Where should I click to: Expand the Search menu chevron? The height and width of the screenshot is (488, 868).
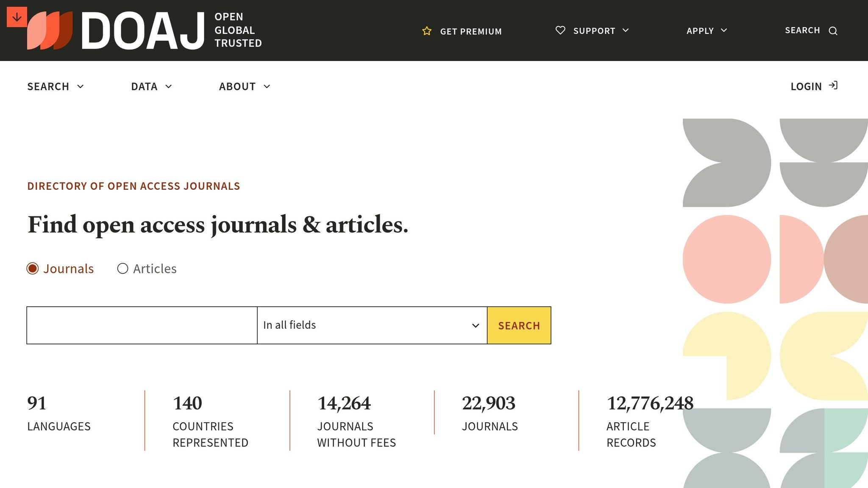coord(81,86)
